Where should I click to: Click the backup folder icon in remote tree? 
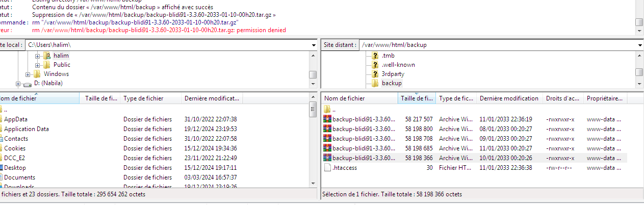click(x=375, y=83)
